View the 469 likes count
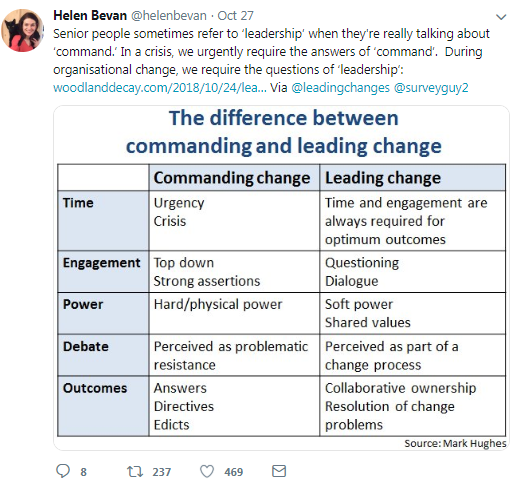 tap(233, 472)
